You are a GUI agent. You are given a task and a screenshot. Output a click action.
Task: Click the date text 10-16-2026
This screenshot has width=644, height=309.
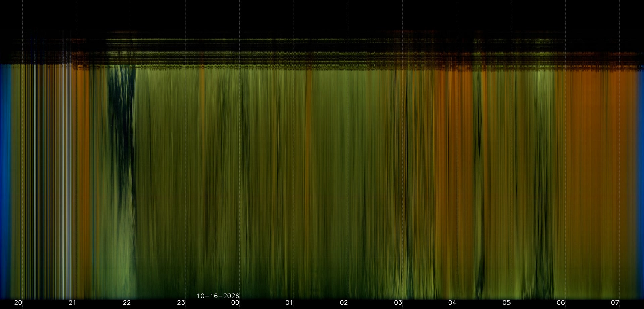click(218, 296)
